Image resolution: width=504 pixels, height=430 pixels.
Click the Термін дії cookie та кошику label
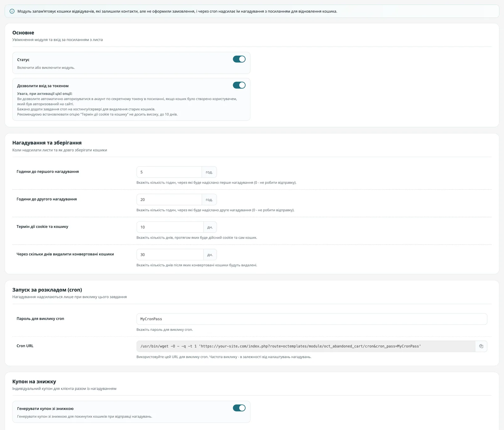coord(42,227)
